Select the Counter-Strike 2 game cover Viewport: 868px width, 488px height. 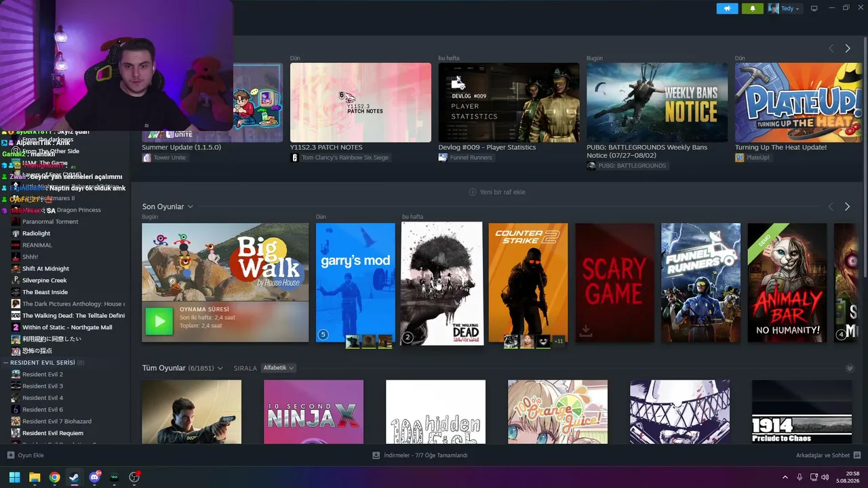pyautogui.click(x=528, y=283)
